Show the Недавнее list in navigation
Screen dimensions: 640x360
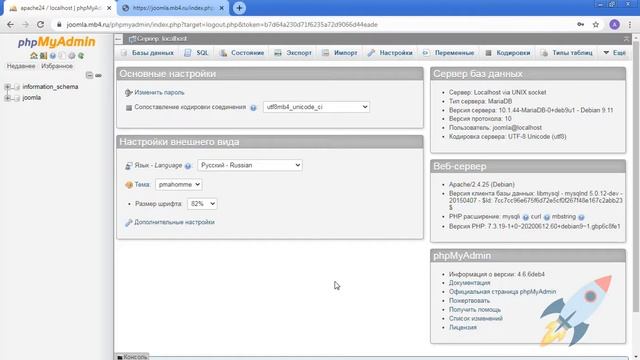[x=21, y=66]
